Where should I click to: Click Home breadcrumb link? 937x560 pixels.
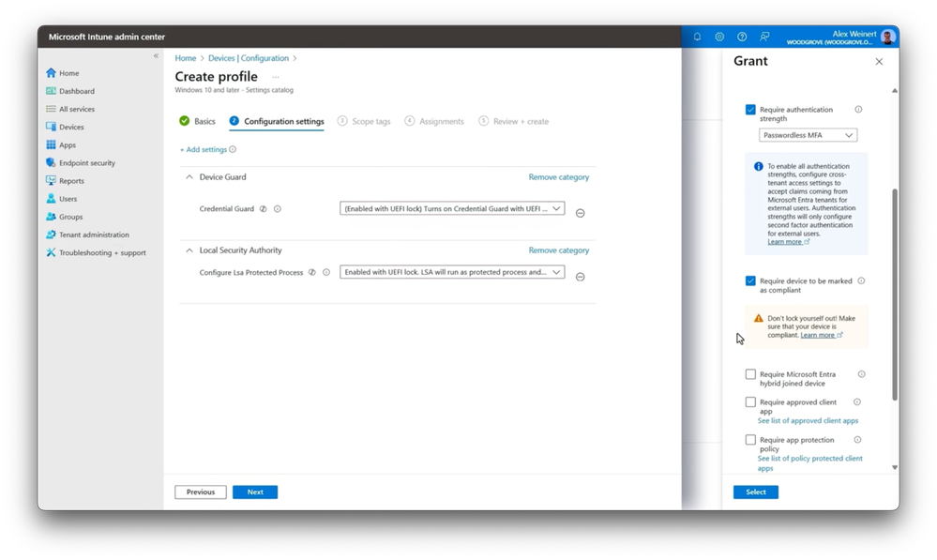tap(186, 58)
